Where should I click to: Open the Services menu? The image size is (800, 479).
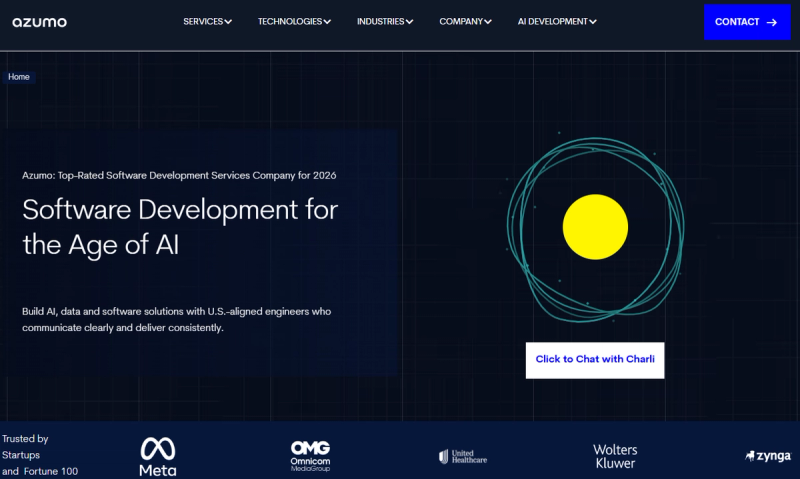207,21
